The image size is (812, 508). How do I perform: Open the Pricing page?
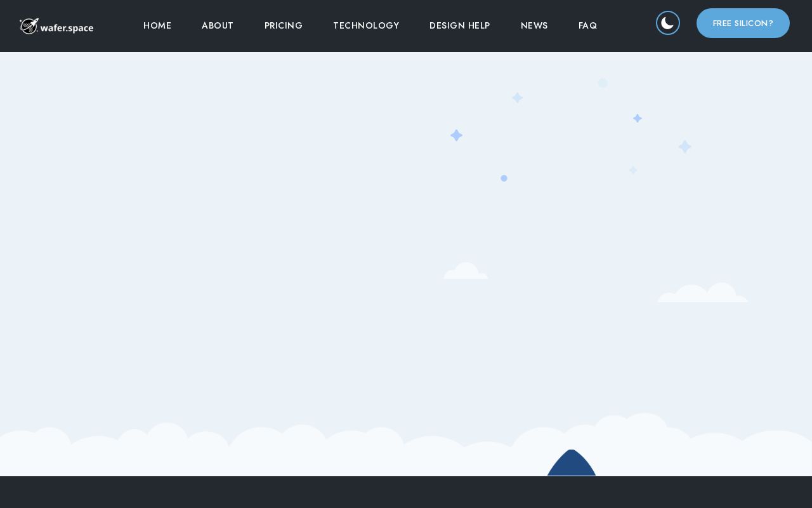coord(284,25)
